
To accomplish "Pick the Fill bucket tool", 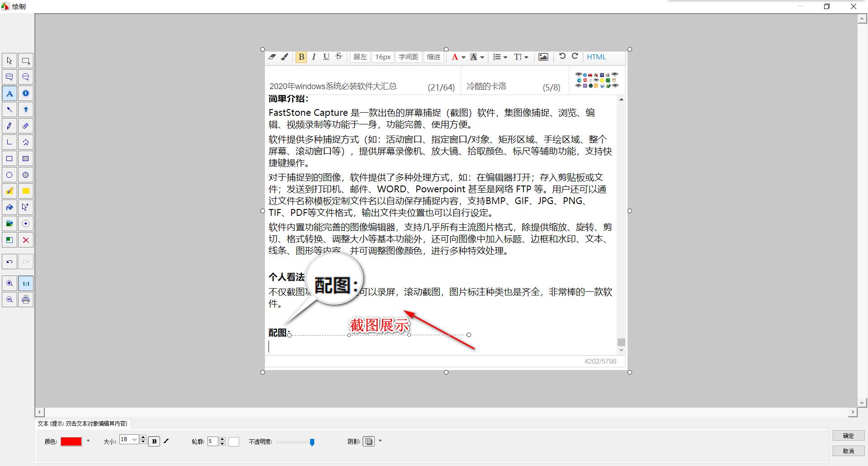I will (9, 207).
